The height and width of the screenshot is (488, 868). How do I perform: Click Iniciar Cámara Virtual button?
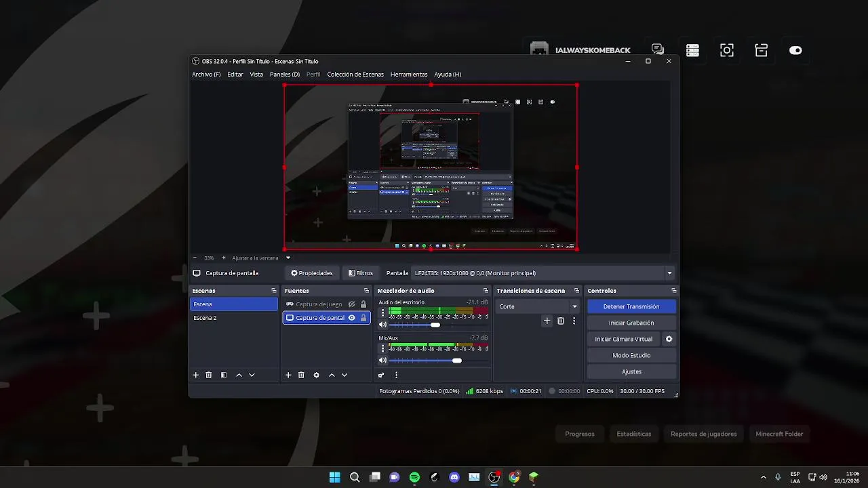624,339
